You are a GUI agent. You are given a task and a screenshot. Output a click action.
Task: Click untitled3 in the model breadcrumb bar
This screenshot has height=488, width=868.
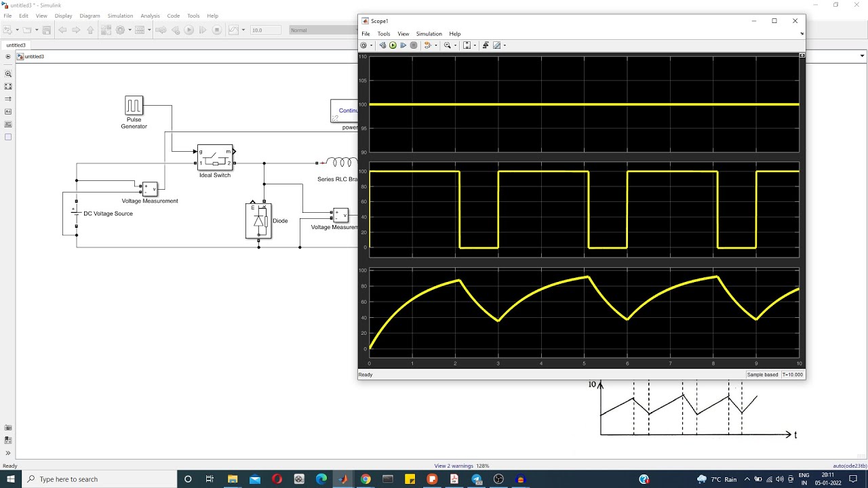click(x=34, y=57)
